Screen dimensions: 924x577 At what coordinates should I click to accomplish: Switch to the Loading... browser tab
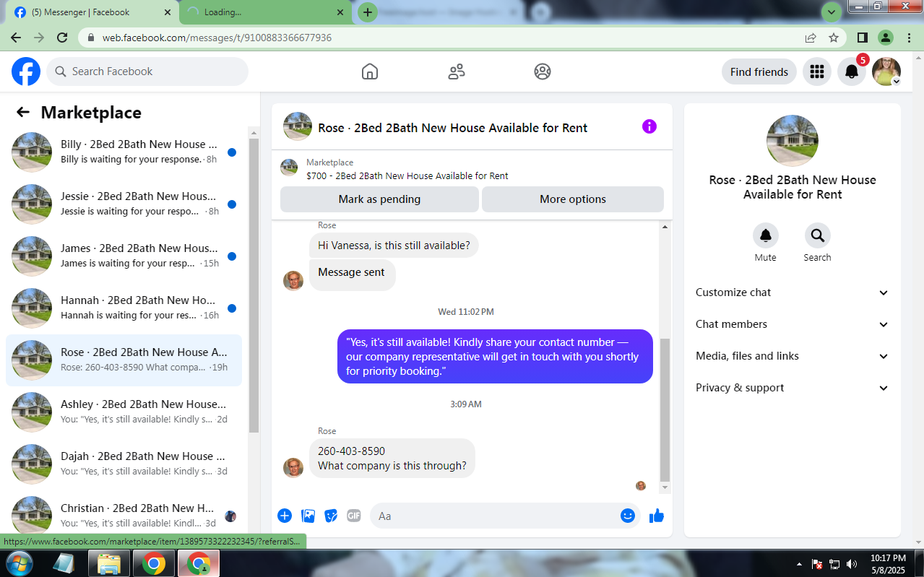click(x=264, y=12)
